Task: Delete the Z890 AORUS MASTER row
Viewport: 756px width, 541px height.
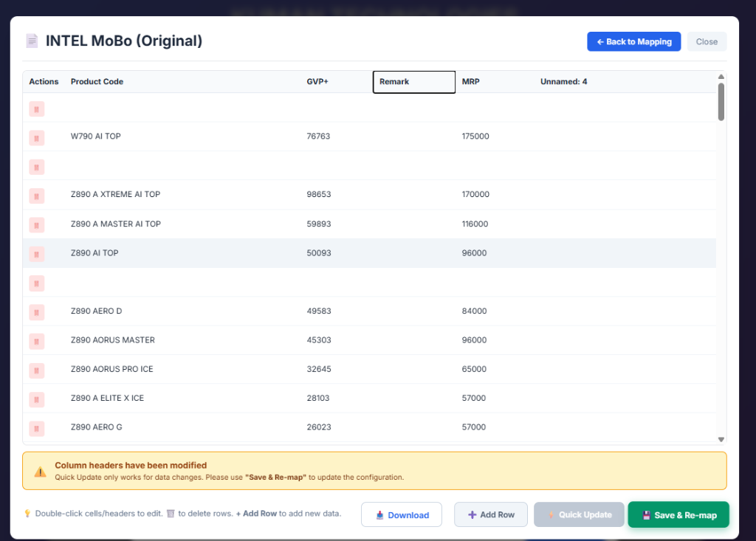Action: pos(36,341)
